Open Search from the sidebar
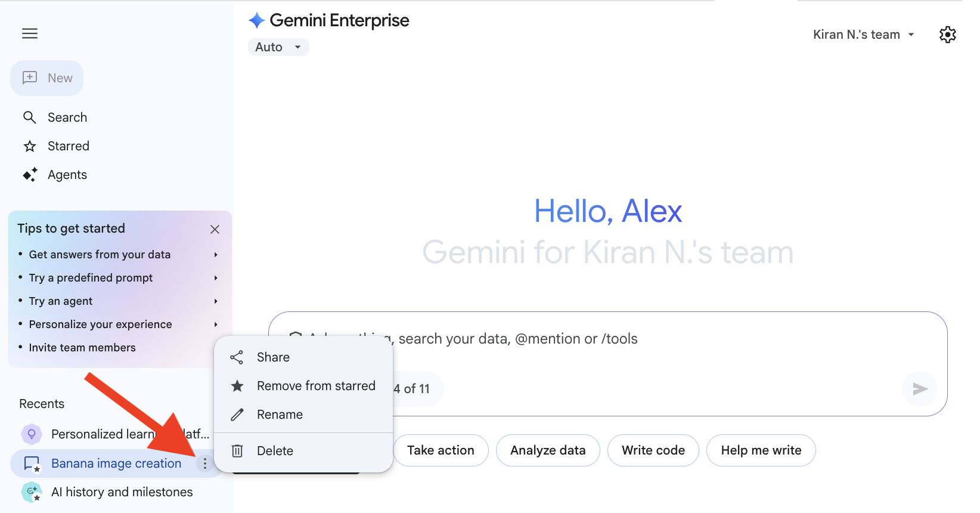 [x=67, y=118]
